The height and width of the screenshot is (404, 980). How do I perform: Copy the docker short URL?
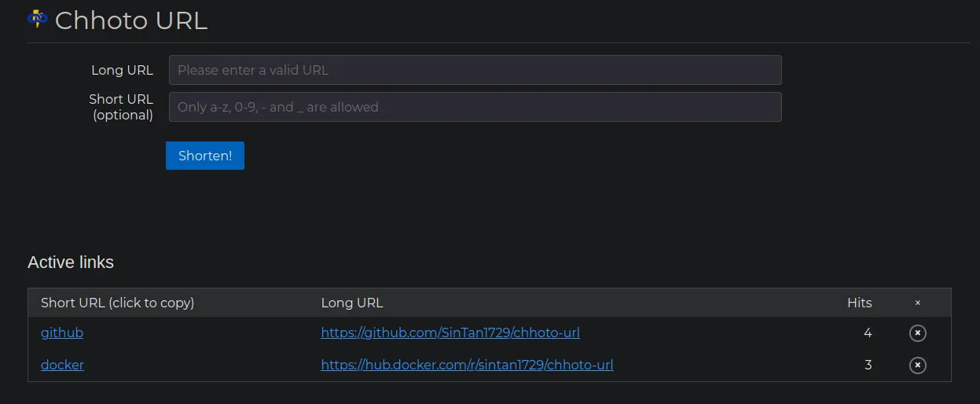click(x=62, y=365)
